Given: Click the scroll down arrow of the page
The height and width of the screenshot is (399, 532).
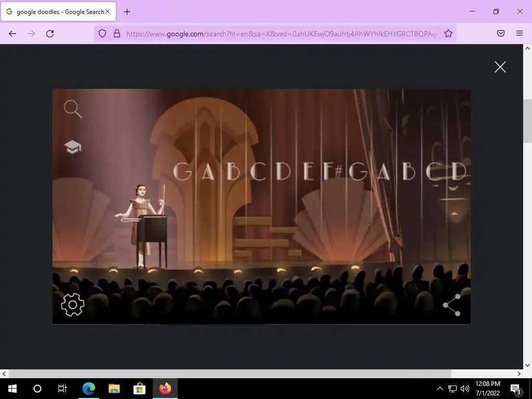Looking at the screenshot, I should click(x=528, y=365).
